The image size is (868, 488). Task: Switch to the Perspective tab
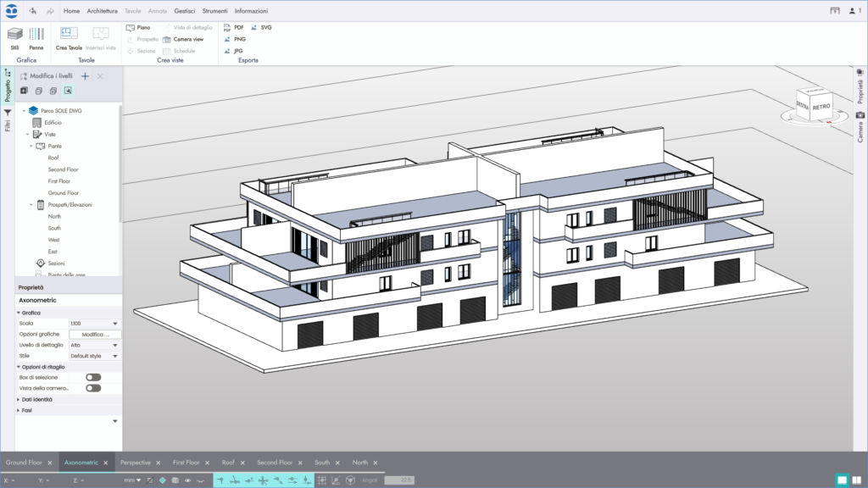(x=137, y=463)
